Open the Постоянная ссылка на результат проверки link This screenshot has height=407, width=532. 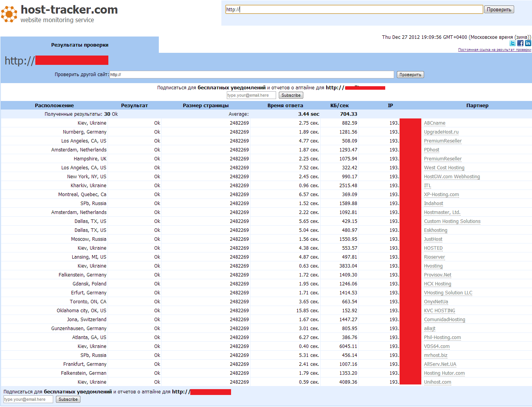tap(495, 50)
